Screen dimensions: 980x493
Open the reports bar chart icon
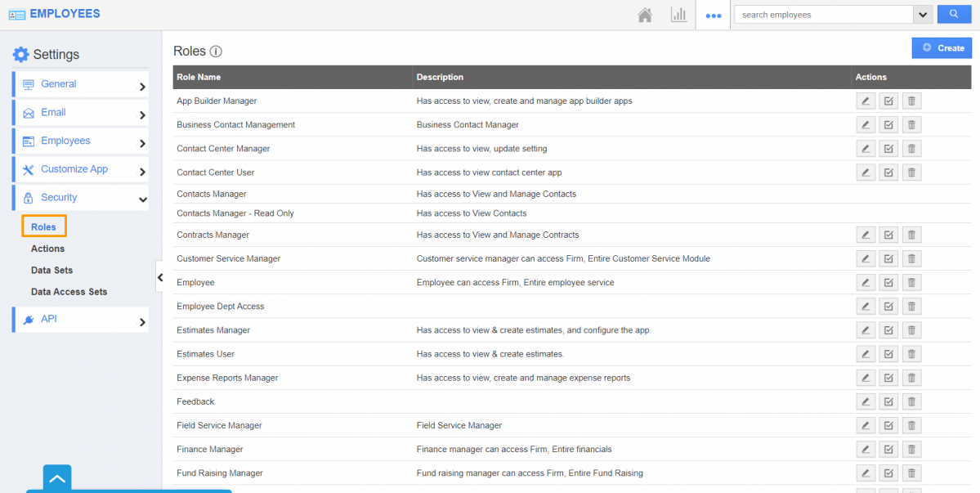tap(678, 15)
